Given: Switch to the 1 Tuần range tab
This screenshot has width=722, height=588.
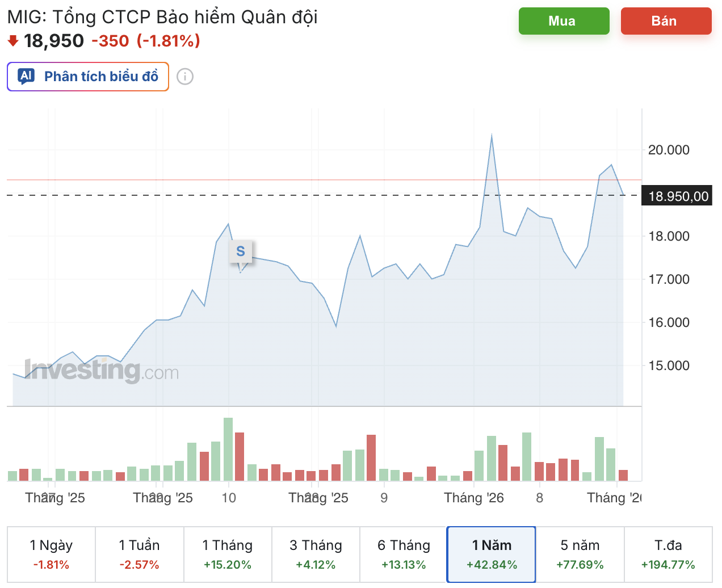Looking at the screenshot, I should 139,554.
